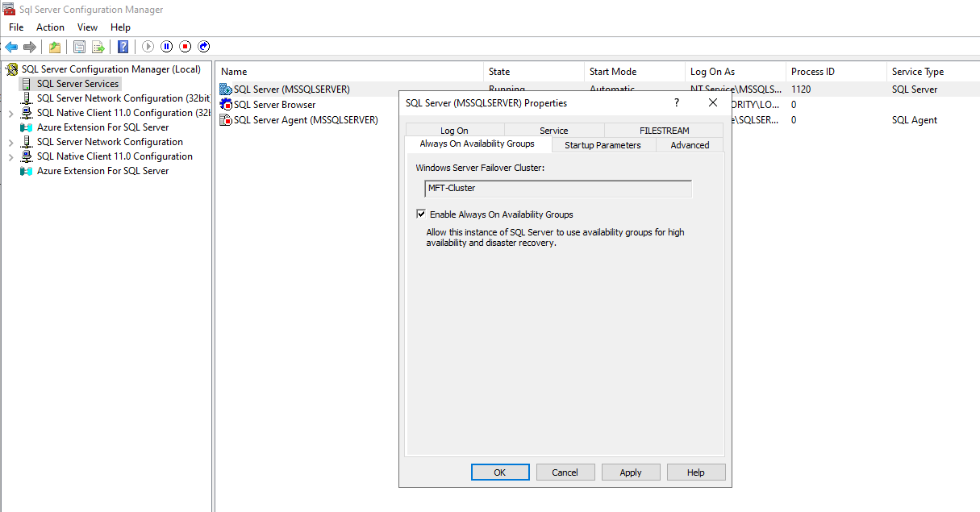Select the Always On Availability Groups tab
The image size is (980, 512).
click(x=477, y=144)
